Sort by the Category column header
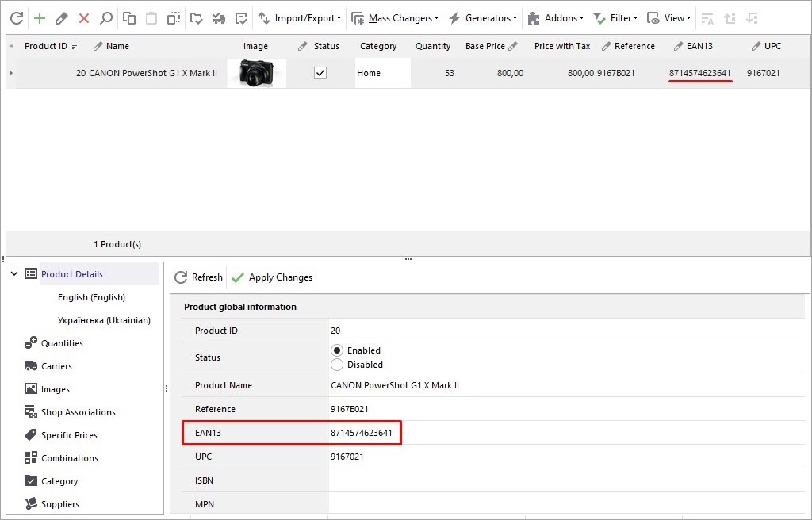The height and width of the screenshot is (520, 812). pyautogui.click(x=378, y=46)
